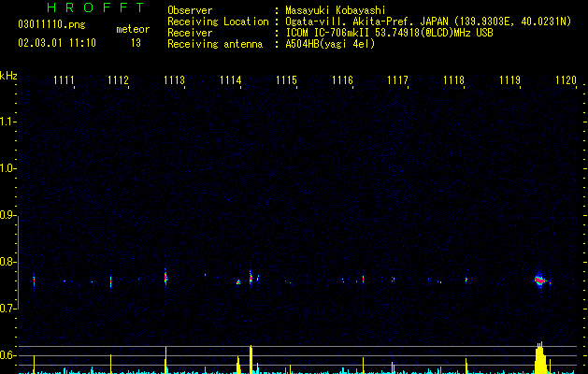
Task: Click the gray frequency range bracket on left axis
Action: (18, 263)
